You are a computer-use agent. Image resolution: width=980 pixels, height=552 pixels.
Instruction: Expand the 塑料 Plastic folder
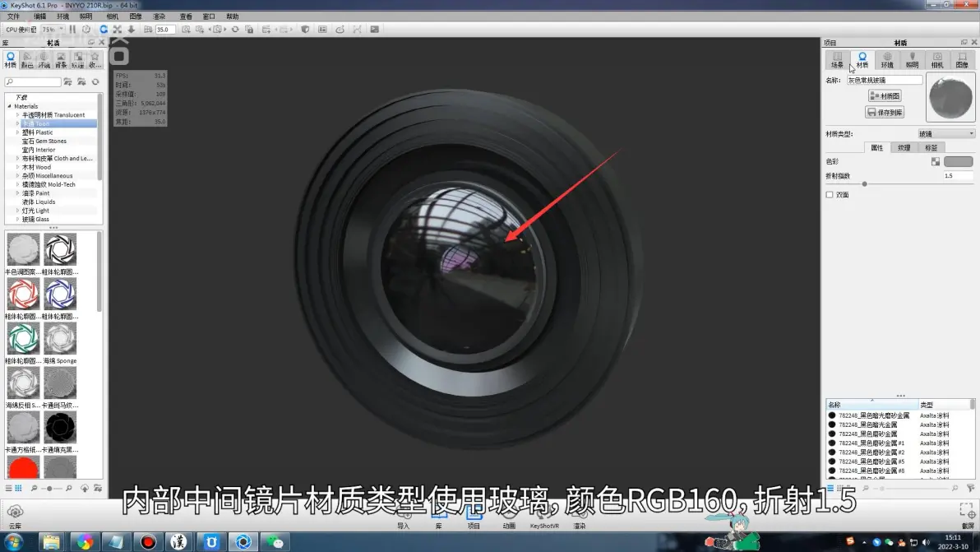17,132
